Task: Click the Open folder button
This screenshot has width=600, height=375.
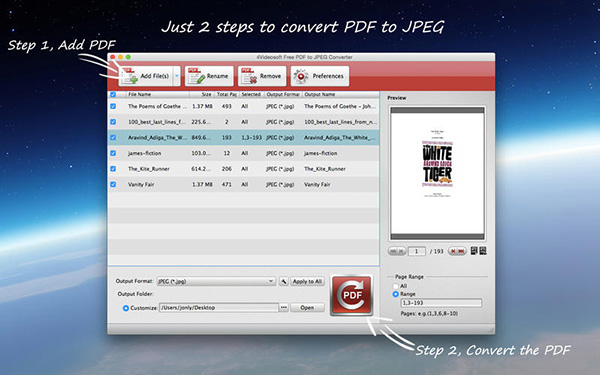Action: (307, 307)
